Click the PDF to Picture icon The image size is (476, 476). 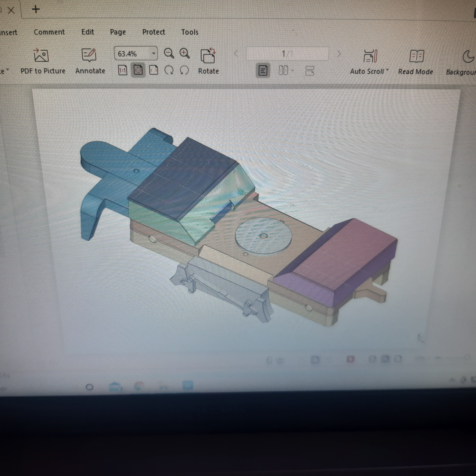tap(41, 55)
